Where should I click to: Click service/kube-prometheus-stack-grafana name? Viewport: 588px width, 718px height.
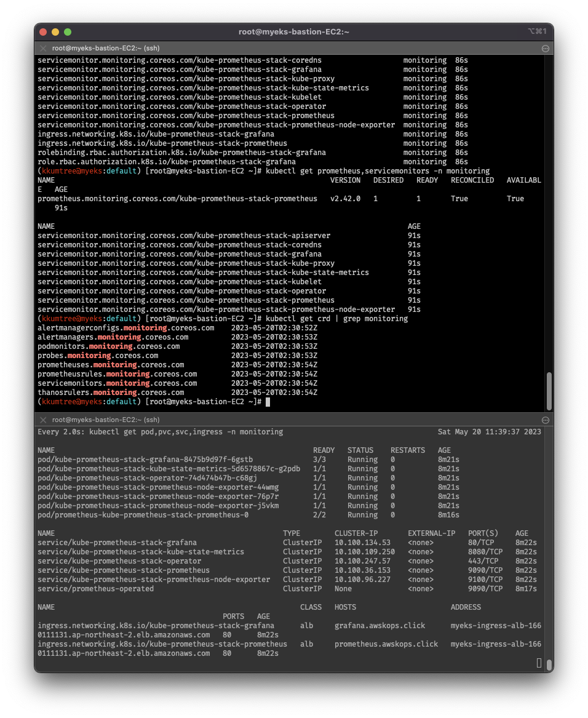117,543
